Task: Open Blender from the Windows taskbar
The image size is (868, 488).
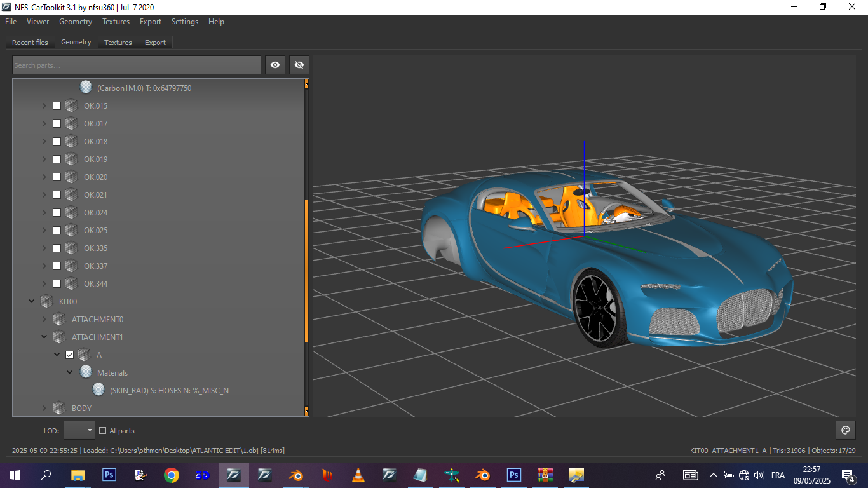Action: [x=296, y=475]
